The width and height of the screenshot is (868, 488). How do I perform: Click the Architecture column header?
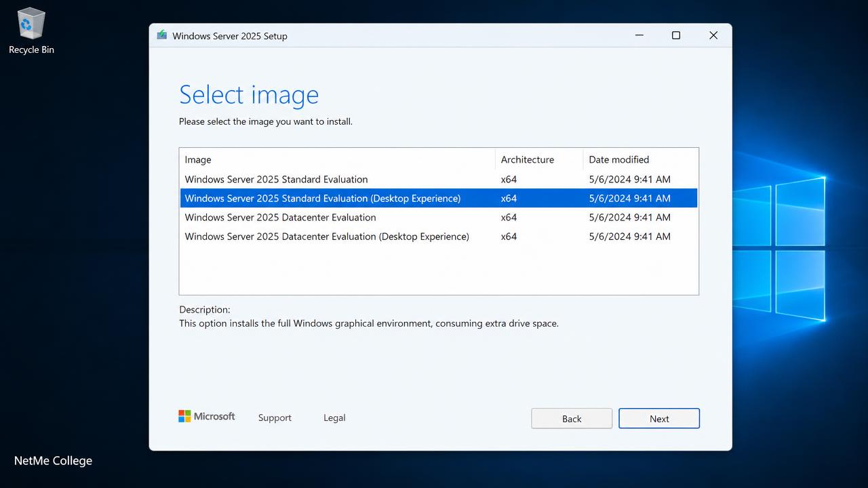[539, 160]
